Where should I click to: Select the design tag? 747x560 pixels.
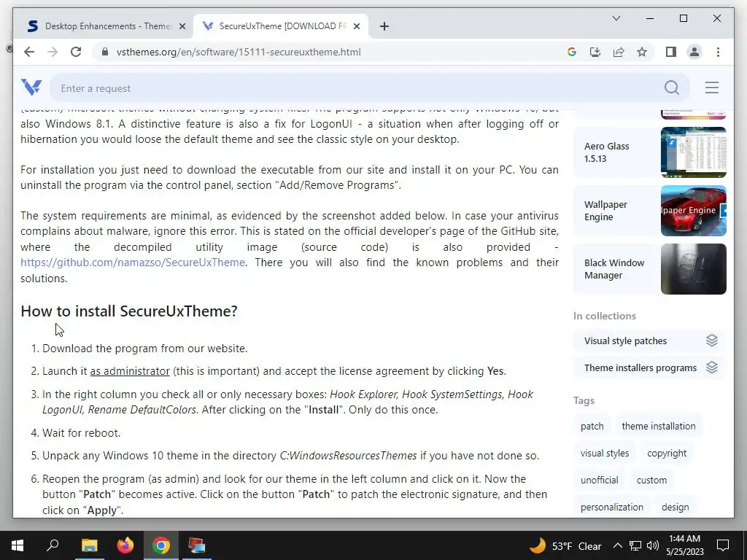pyautogui.click(x=675, y=507)
